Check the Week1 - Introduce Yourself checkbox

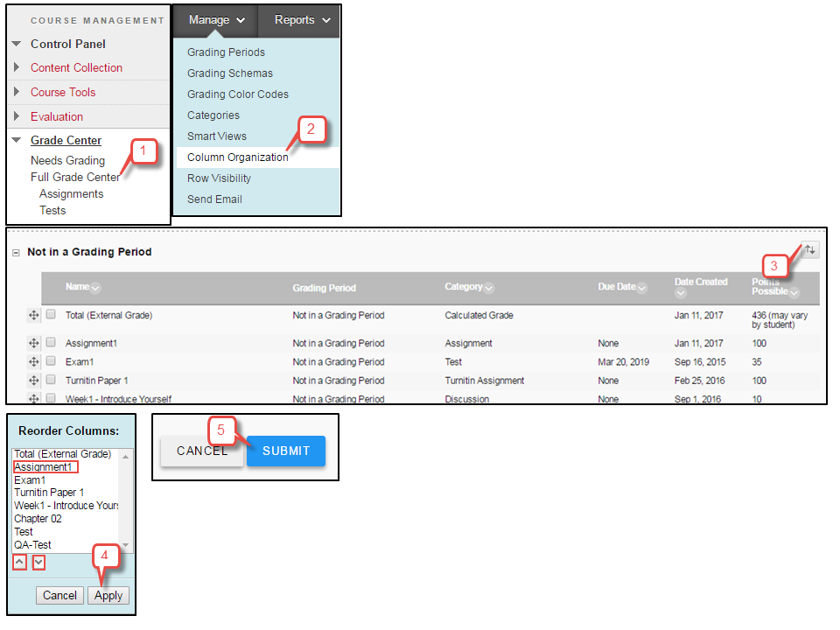[x=51, y=398]
